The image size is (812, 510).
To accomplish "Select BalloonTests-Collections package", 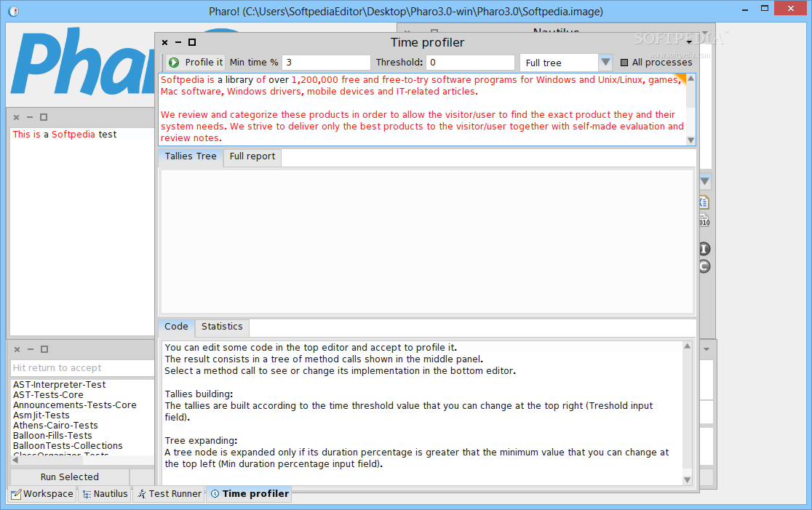I will pyautogui.click(x=68, y=446).
